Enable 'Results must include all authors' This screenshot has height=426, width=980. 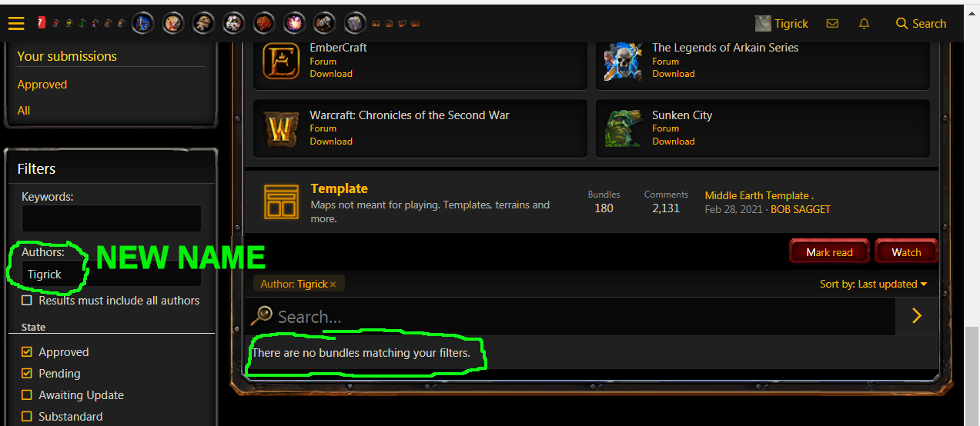(x=27, y=301)
